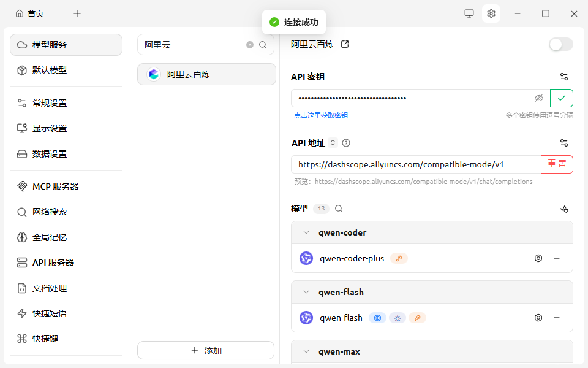The height and width of the screenshot is (368, 588).
Task: Click the API address settings icon
Action: pos(564,143)
